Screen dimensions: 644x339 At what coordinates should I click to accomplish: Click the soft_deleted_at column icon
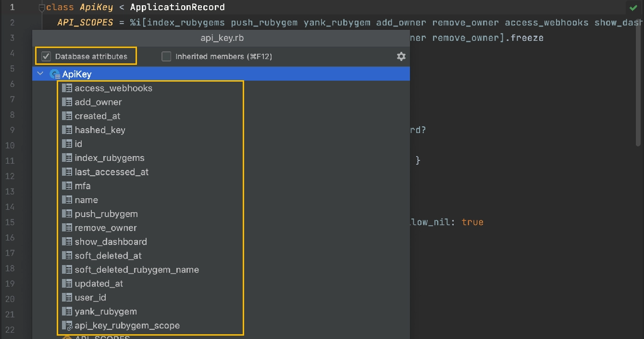pos(67,255)
